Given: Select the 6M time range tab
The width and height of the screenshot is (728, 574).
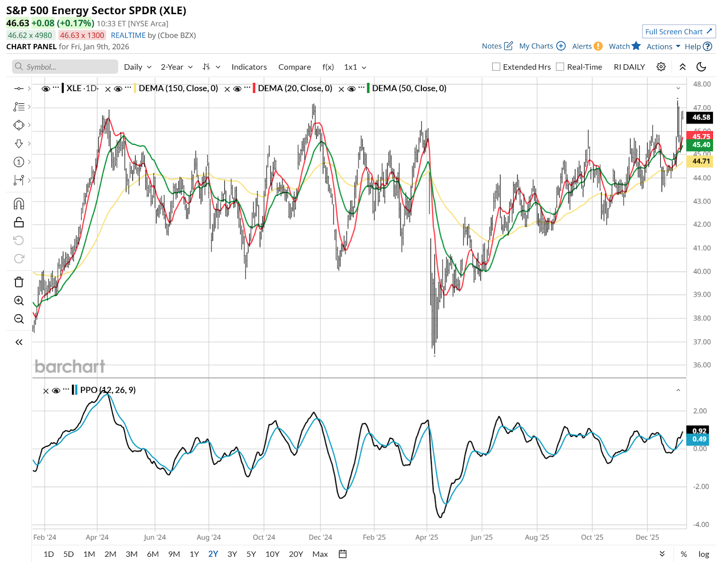Looking at the screenshot, I should tap(152, 554).
